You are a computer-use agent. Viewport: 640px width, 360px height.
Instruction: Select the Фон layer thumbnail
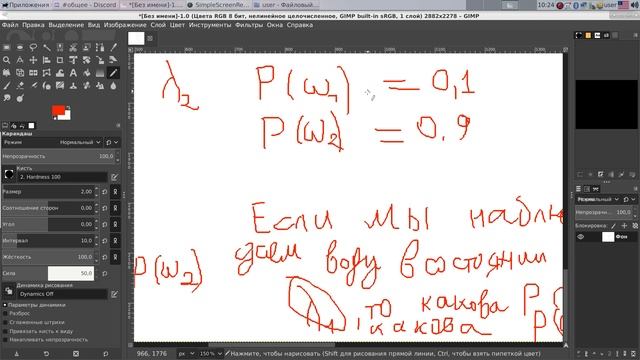[608, 237]
